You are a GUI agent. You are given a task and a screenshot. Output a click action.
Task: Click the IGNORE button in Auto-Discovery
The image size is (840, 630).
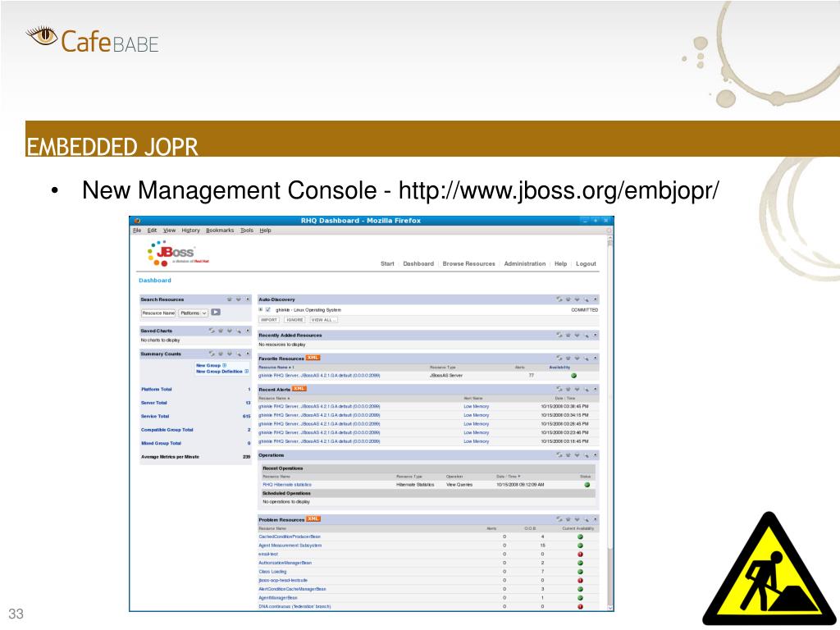[294, 320]
